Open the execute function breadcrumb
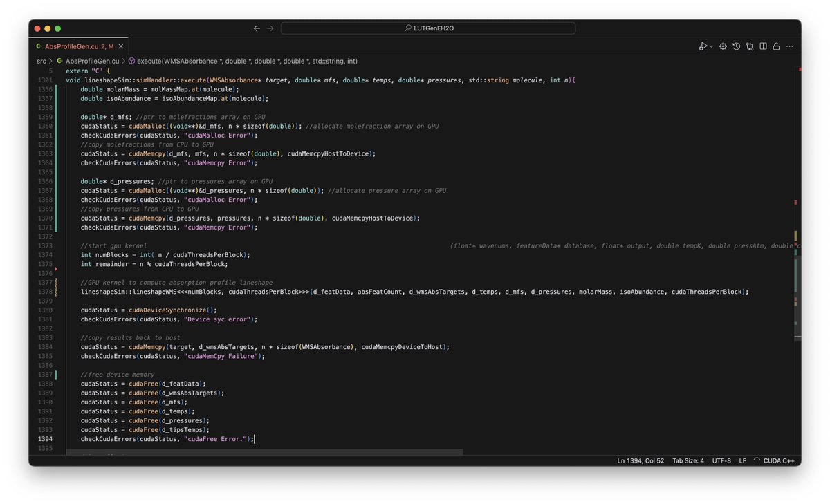The width and height of the screenshot is (830, 504). coord(247,61)
